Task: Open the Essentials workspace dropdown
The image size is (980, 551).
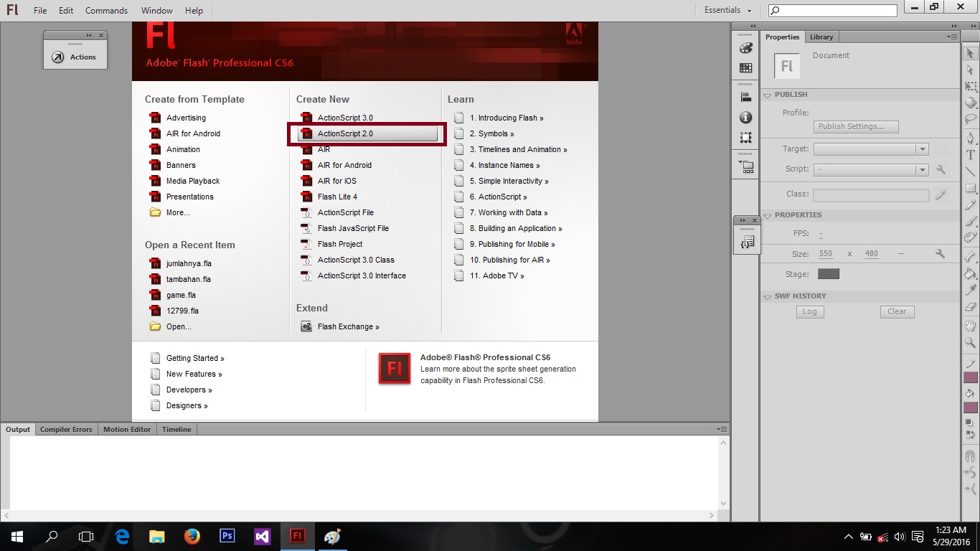Action: click(726, 10)
